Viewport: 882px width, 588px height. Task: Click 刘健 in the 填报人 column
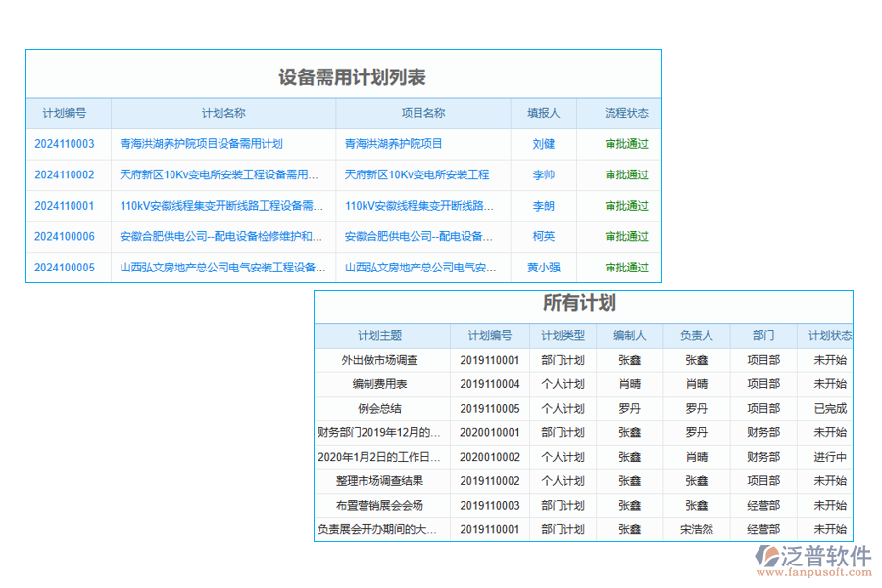(x=544, y=144)
